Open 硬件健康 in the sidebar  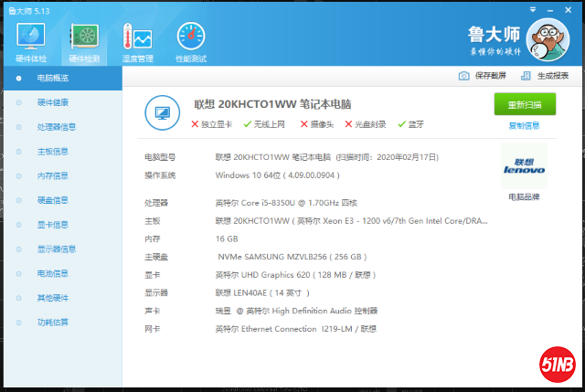pos(52,102)
